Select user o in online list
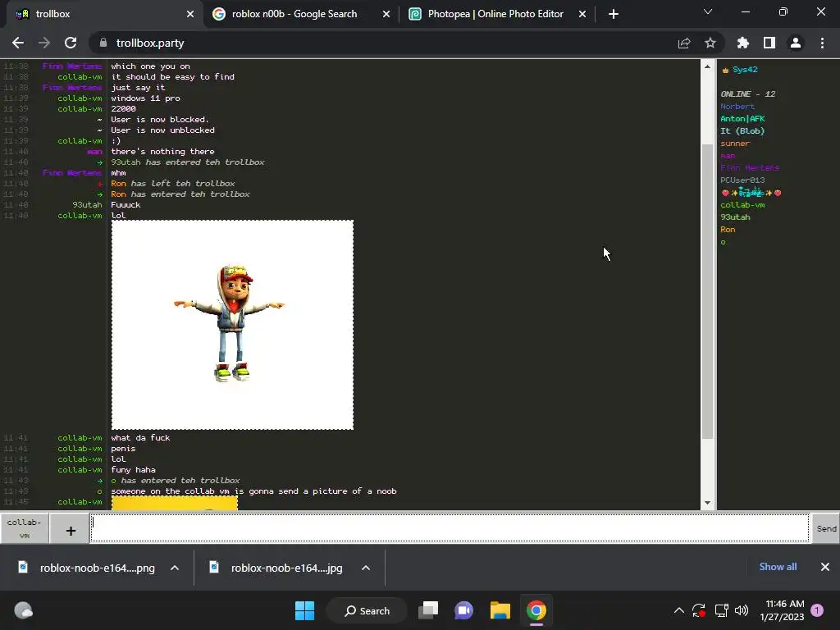840x630 pixels. pos(723,242)
